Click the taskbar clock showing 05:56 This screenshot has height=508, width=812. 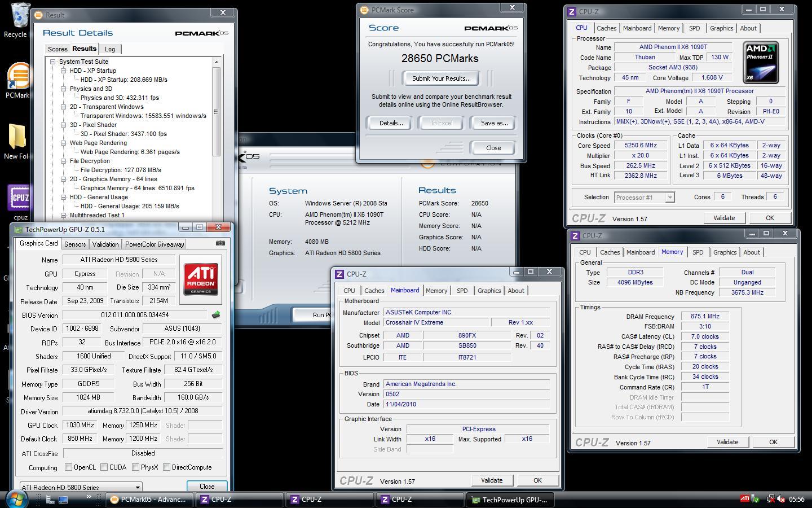pyautogui.click(x=796, y=499)
